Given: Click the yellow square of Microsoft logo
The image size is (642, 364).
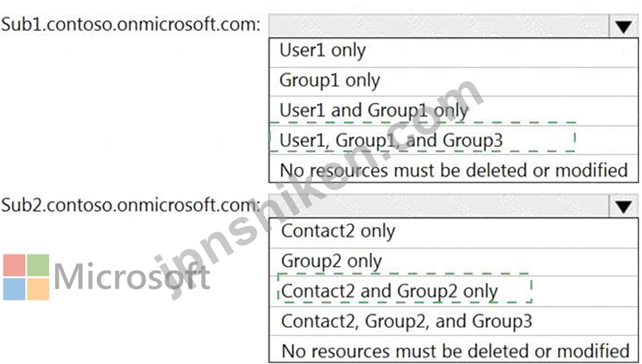Looking at the screenshot, I should pyautogui.click(x=39, y=289).
